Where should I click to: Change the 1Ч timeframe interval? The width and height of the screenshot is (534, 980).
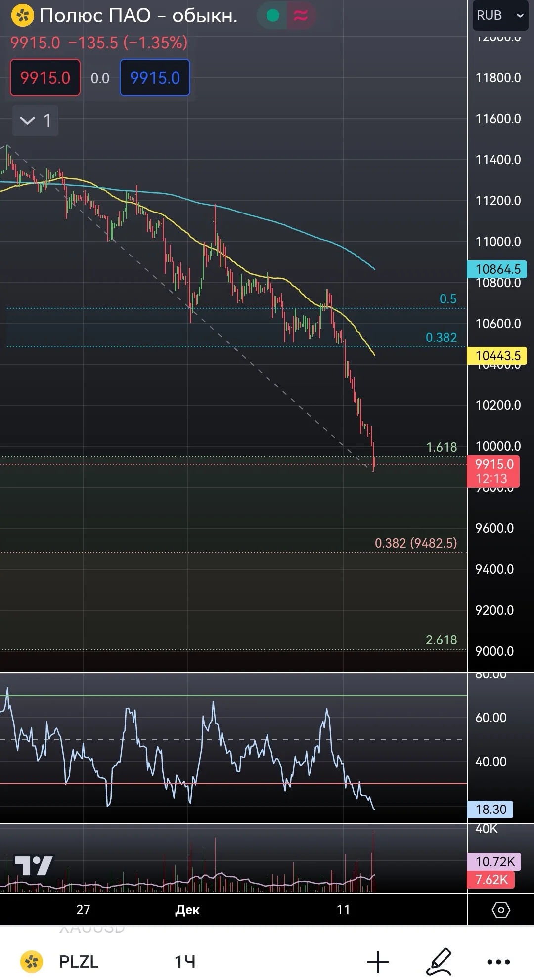pos(185,961)
